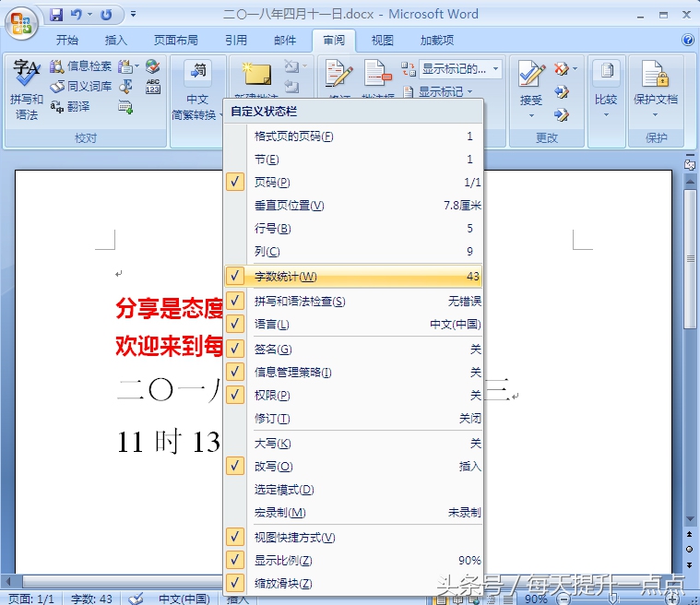Screen dimensions: 700x605
Task: Go to previous change arrow icon
Action: [x=561, y=92]
